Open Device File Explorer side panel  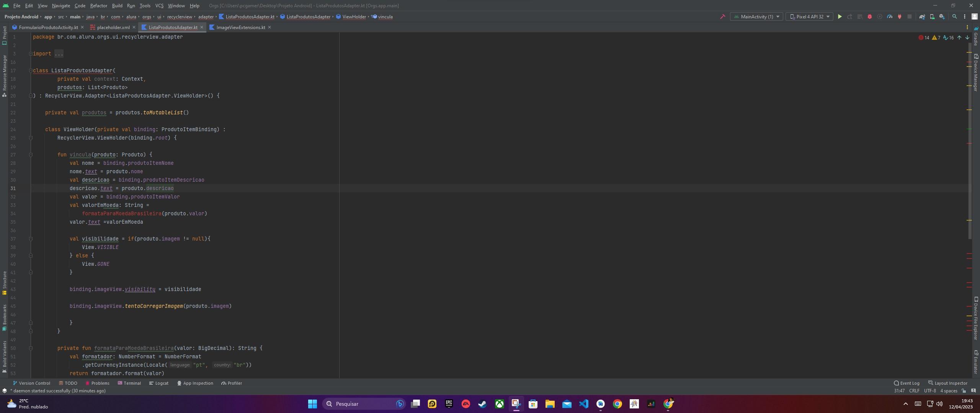(976, 318)
